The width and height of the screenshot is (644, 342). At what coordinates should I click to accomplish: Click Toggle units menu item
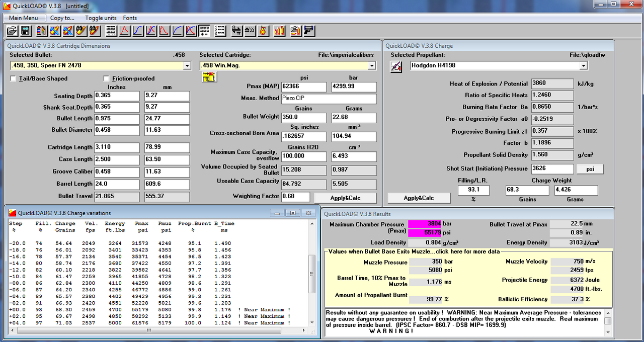101,18
